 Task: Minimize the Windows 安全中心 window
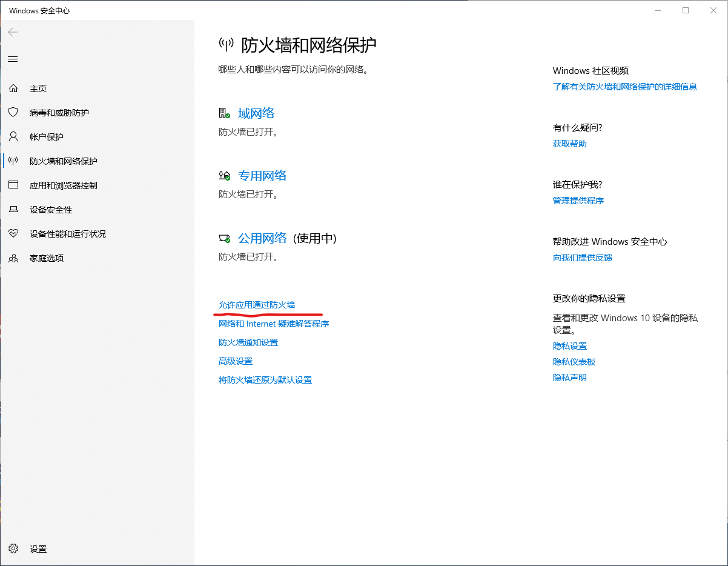point(658,10)
